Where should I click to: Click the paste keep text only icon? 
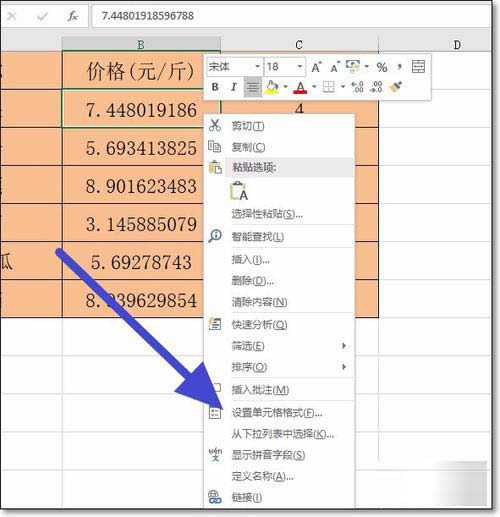click(x=239, y=191)
